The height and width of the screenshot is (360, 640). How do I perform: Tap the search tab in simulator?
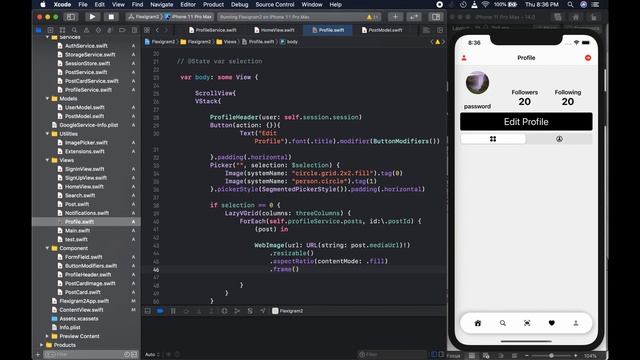[503, 323]
